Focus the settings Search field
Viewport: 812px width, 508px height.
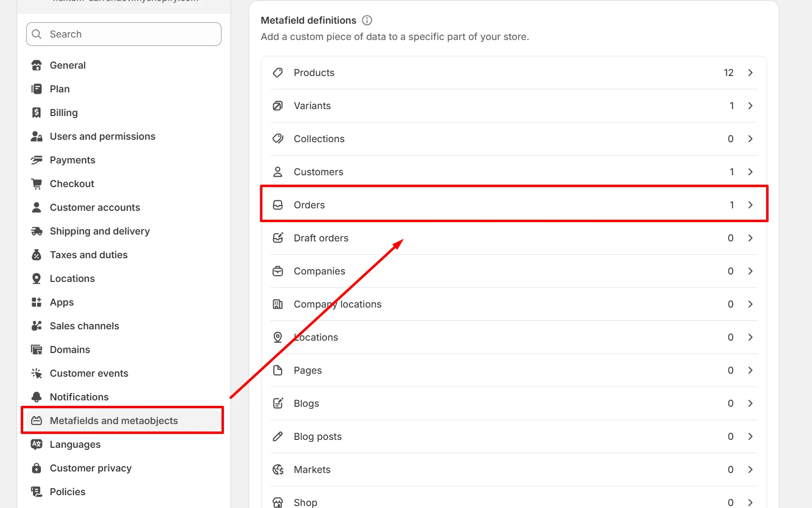tap(123, 34)
